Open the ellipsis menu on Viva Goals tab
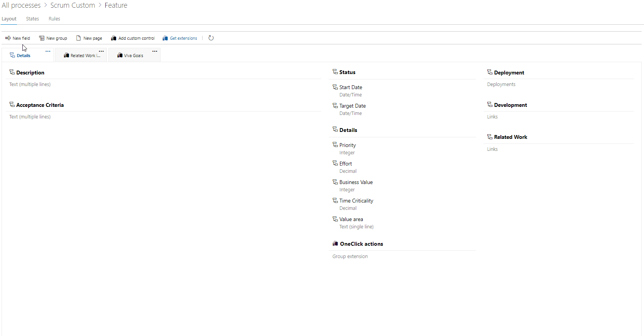The image size is (644, 336). pyautogui.click(x=155, y=51)
